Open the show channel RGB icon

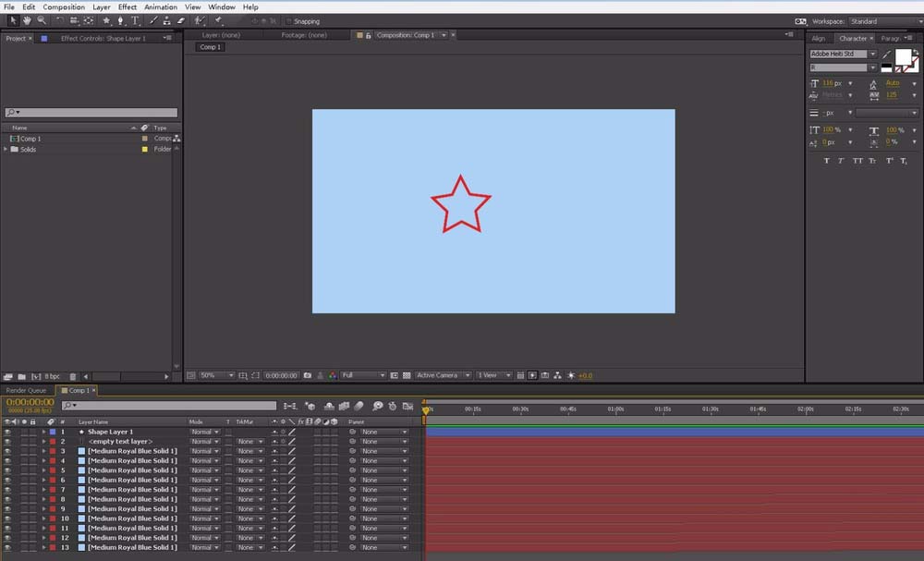tap(333, 375)
